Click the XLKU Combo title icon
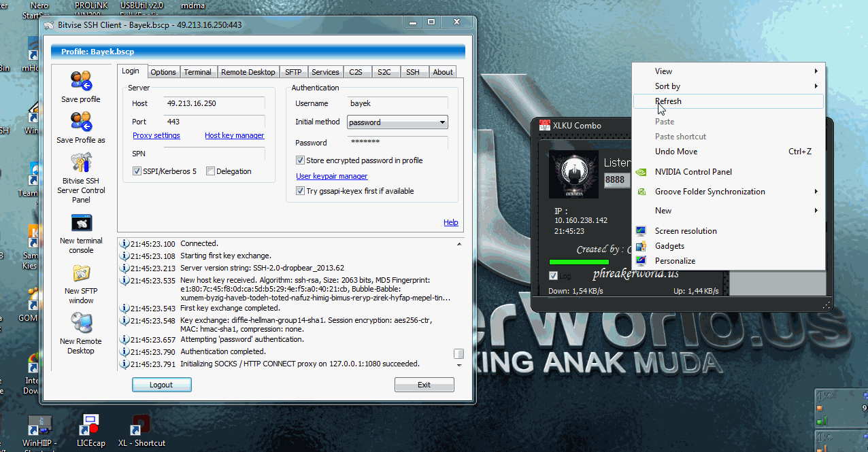 [x=544, y=125]
